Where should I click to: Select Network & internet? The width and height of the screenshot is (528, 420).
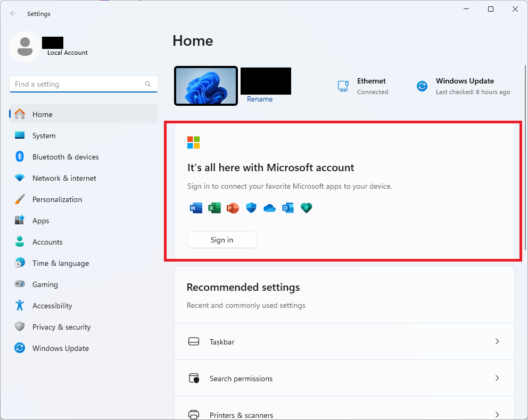point(84,178)
